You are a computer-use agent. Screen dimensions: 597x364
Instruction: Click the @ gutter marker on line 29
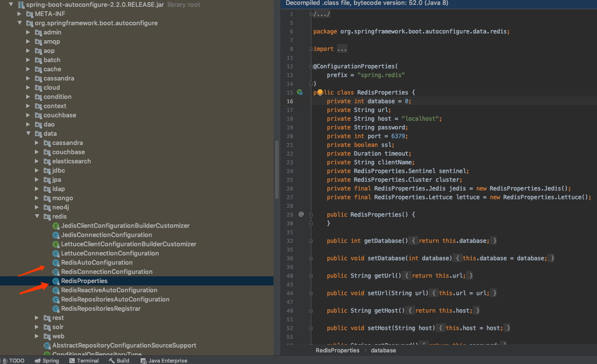pos(301,214)
